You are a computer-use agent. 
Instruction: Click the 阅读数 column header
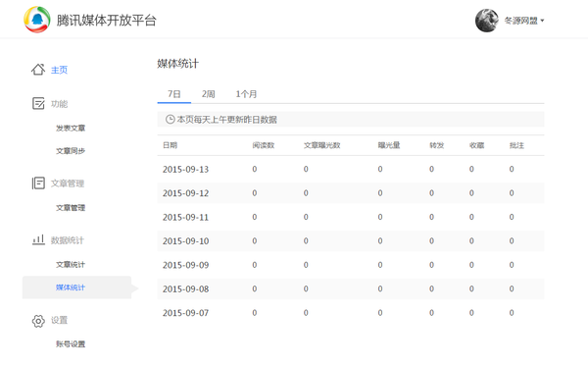[264, 145]
